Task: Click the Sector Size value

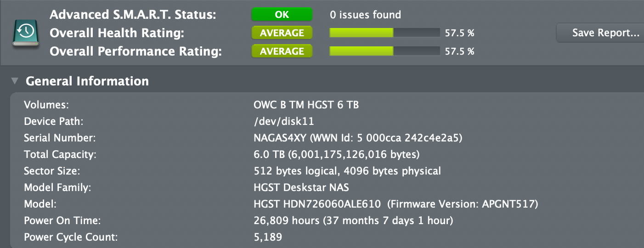Action: (x=347, y=171)
